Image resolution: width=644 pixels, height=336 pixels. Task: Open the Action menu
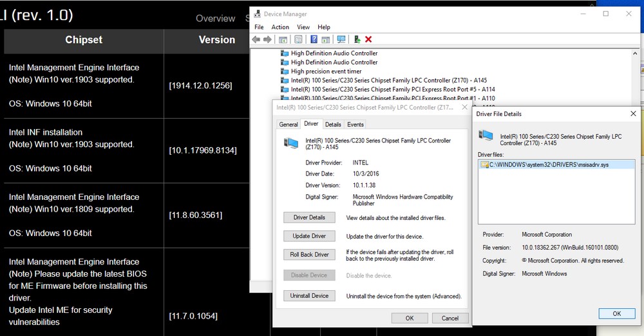[280, 27]
